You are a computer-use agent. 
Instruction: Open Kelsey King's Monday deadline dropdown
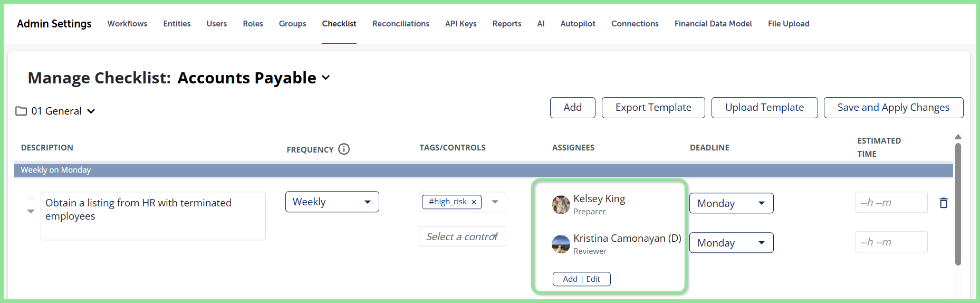click(732, 203)
